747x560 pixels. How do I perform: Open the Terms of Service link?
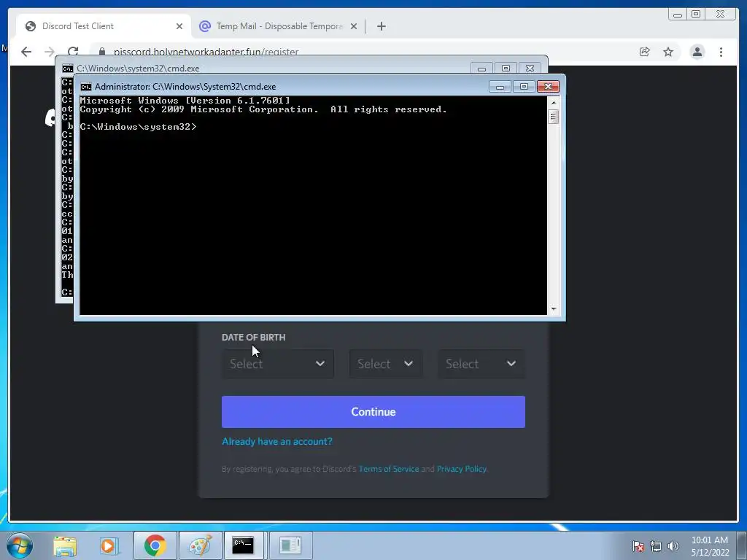pyautogui.click(x=388, y=469)
